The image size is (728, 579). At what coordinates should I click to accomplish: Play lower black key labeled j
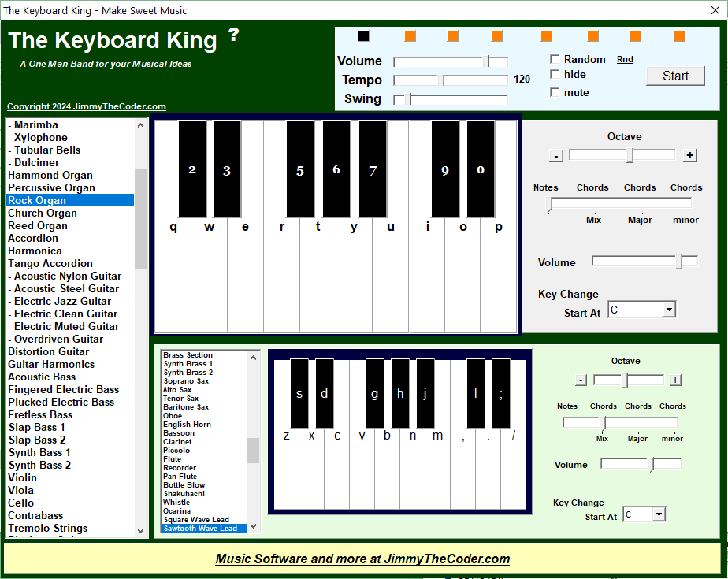(425, 393)
